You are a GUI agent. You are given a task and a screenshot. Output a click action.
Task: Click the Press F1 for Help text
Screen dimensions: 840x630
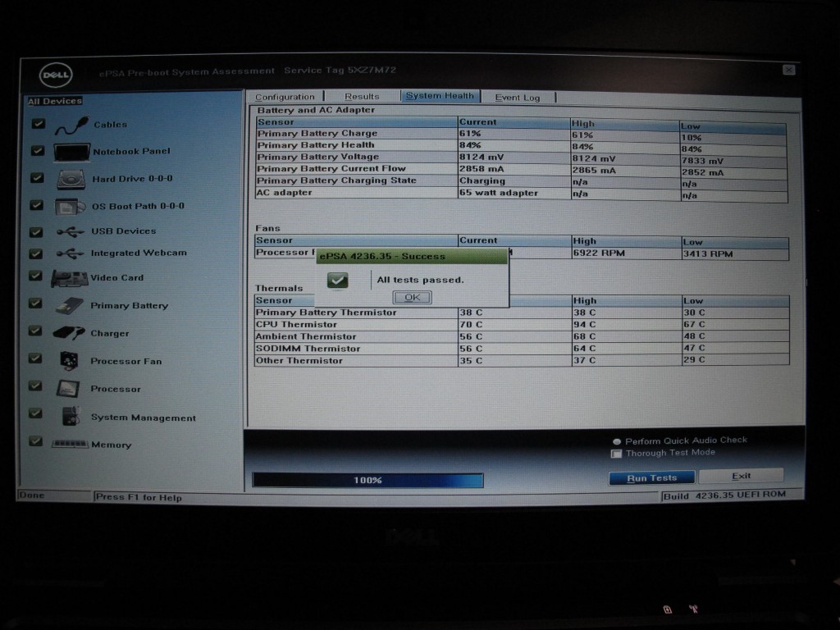139,498
